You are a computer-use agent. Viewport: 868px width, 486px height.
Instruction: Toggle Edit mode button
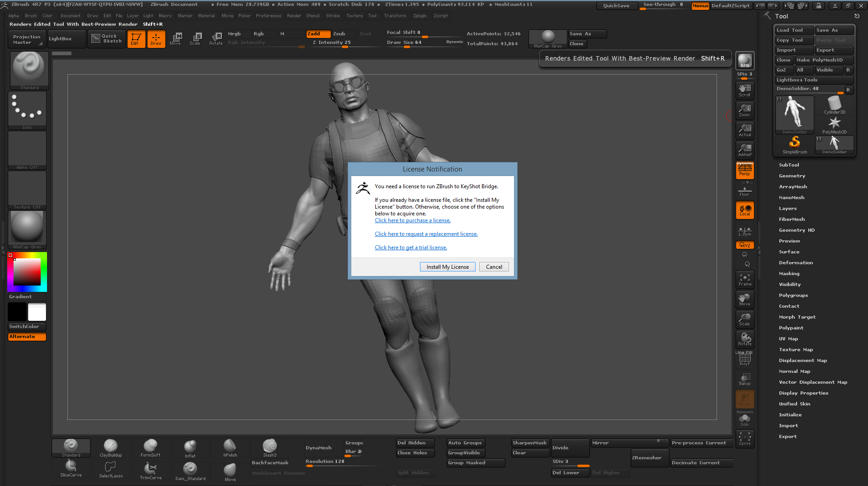[x=136, y=39]
